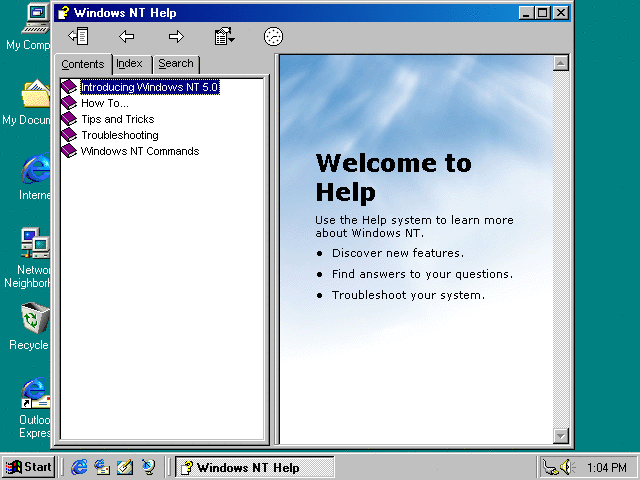
Task: Click the Show Desktop quick launch icon
Action: (x=125, y=467)
